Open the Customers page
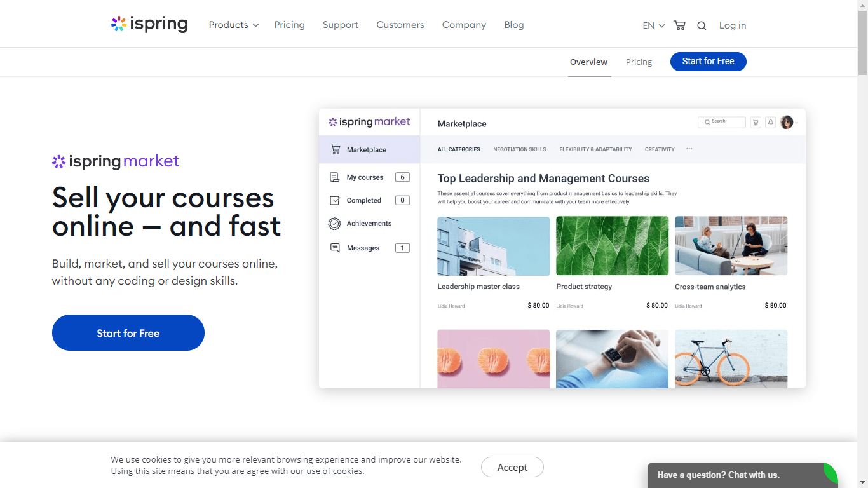868x488 pixels. 400,25
